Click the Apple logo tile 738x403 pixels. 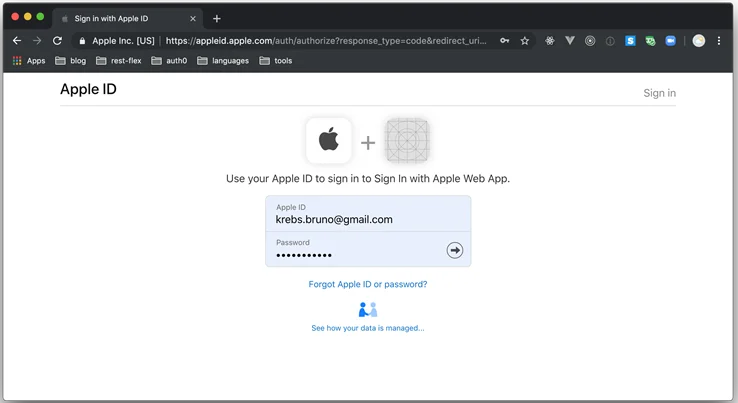click(x=329, y=140)
